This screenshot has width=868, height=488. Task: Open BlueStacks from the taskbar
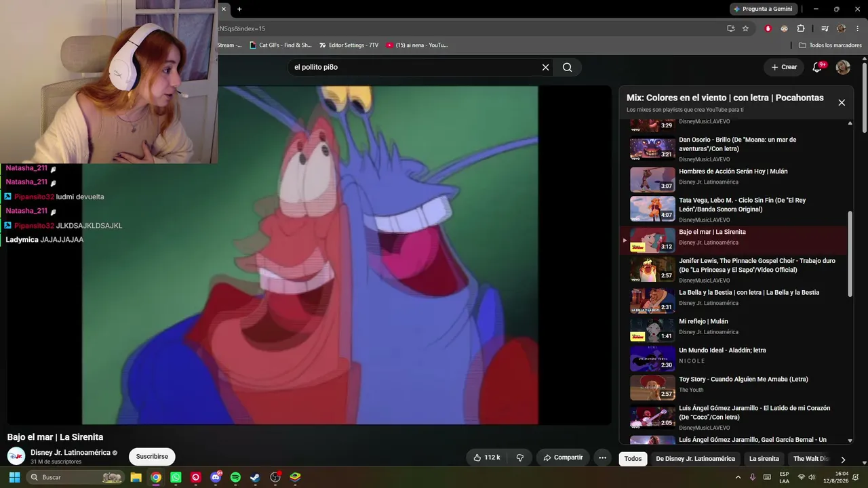coord(295,477)
